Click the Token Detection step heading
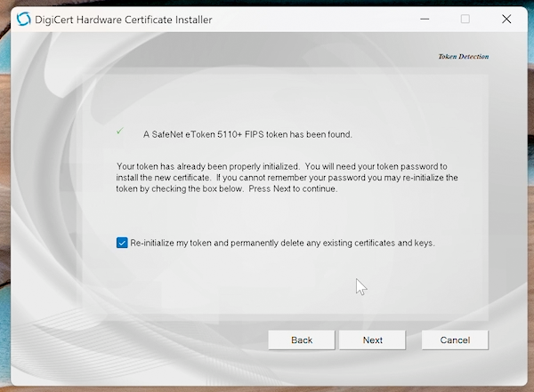Viewport: 534px width, 392px height. click(463, 57)
